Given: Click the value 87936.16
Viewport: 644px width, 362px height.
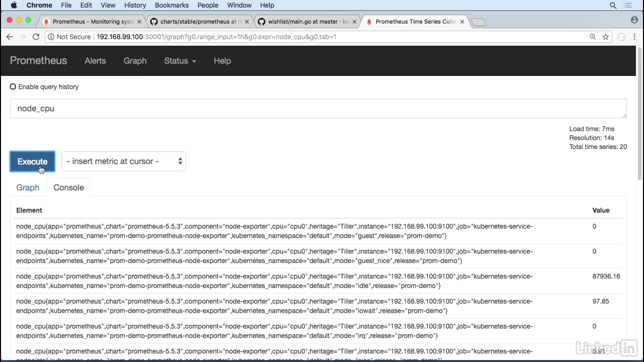Looking at the screenshot, I should [606, 277].
